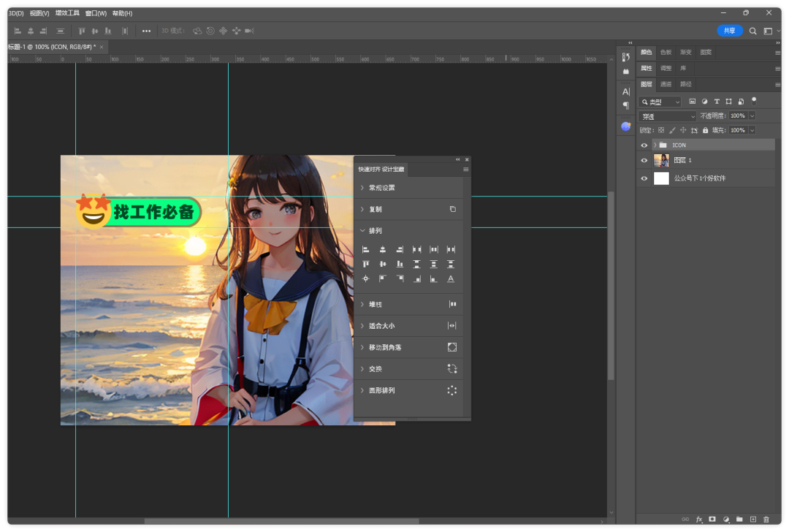Click the blue 共享 share button
This screenshot has width=789, height=532.
(729, 31)
